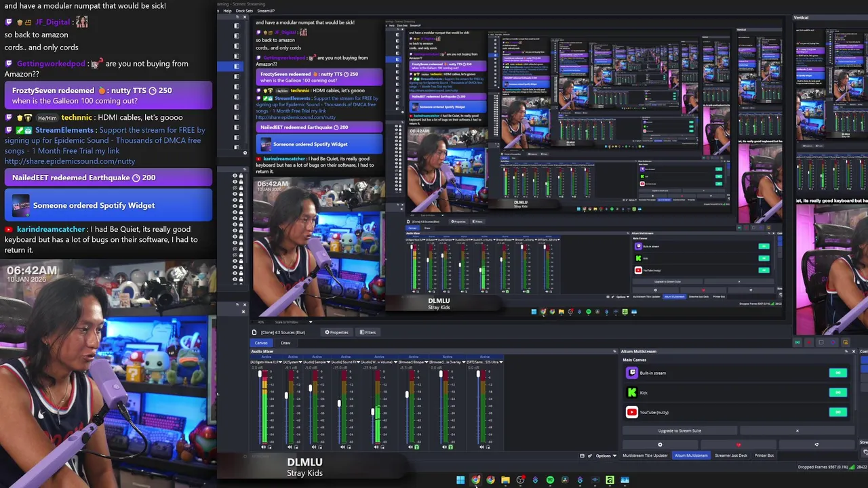Screen dimensions: 868x488
Task: Open Elgato Wave XLR channel dropdown arrow
Action: point(280,362)
